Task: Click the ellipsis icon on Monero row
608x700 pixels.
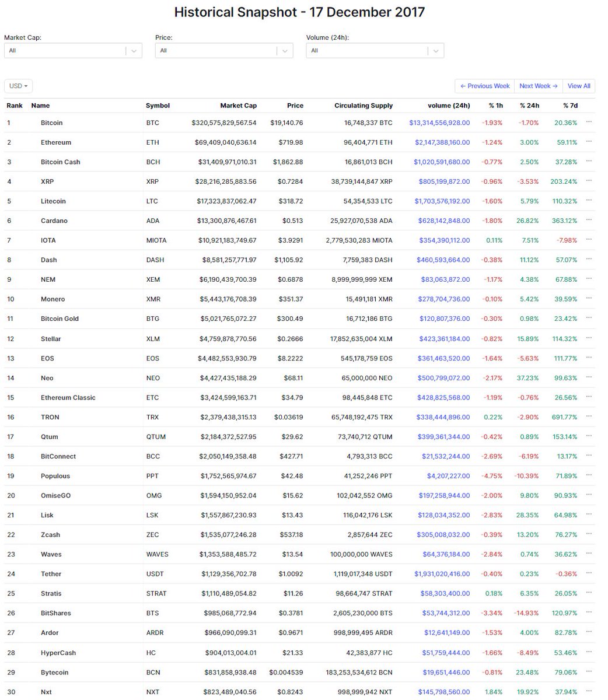Action: (x=589, y=298)
